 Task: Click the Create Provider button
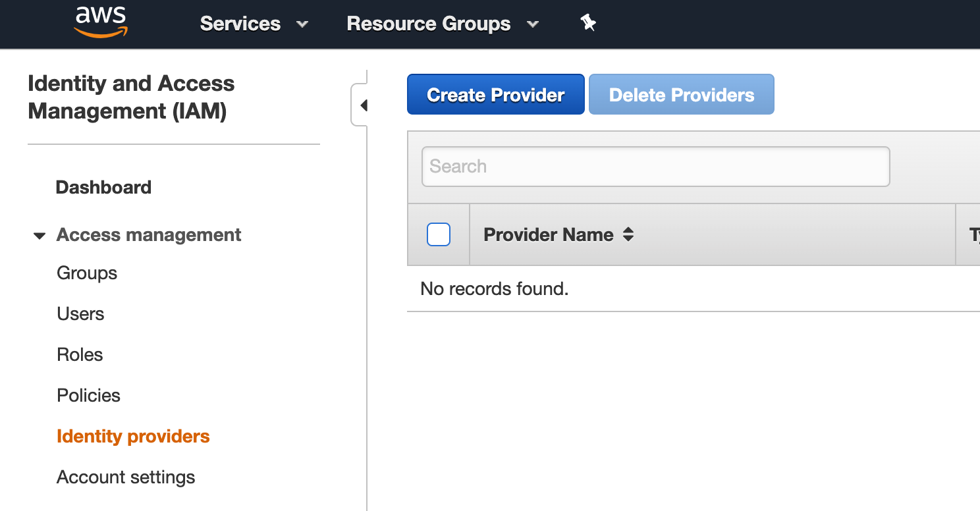click(495, 94)
